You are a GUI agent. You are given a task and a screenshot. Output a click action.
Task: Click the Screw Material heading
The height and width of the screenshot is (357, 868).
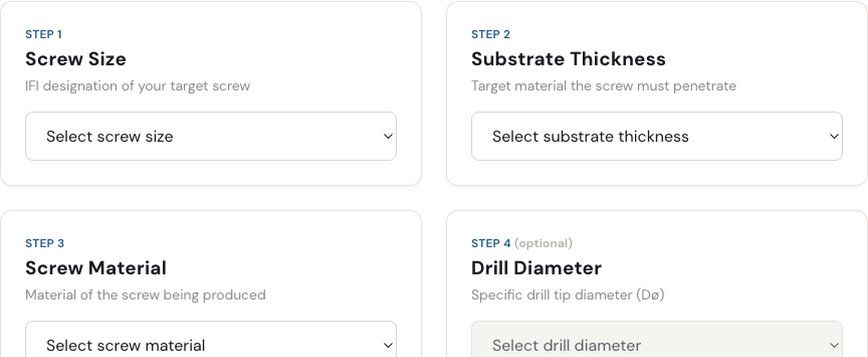tap(95, 267)
